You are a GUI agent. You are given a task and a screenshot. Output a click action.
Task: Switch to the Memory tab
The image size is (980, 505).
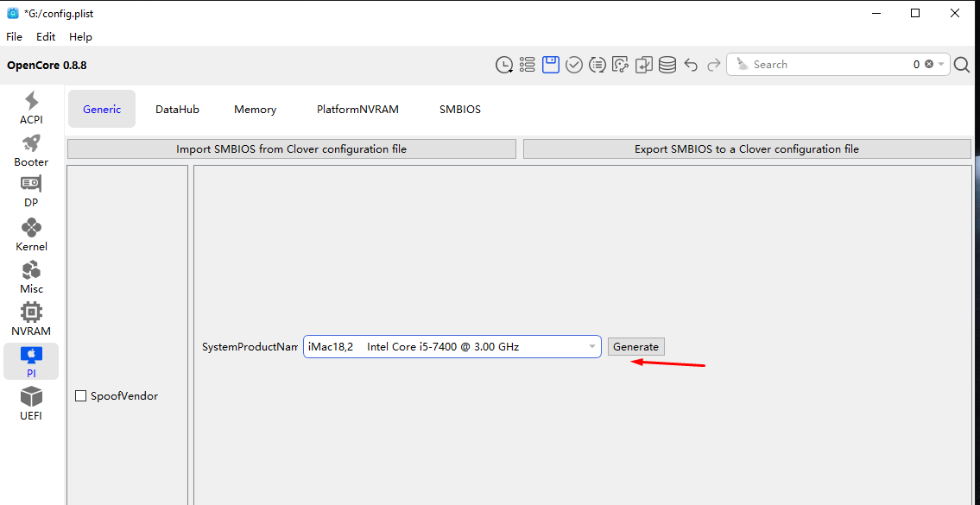click(x=255, y=109)
